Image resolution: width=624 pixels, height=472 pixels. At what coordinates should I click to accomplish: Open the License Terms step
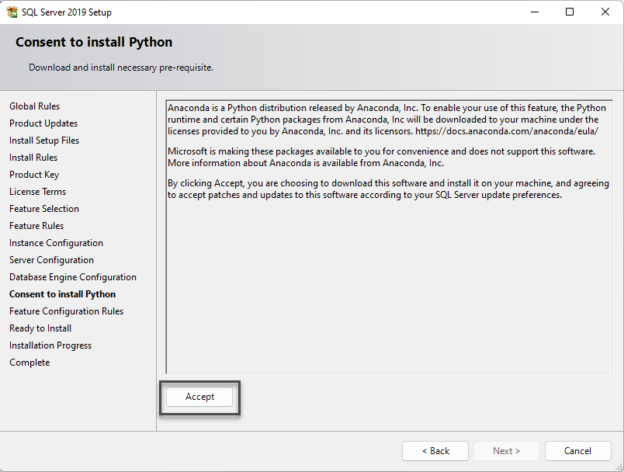(x=37, y=191)
